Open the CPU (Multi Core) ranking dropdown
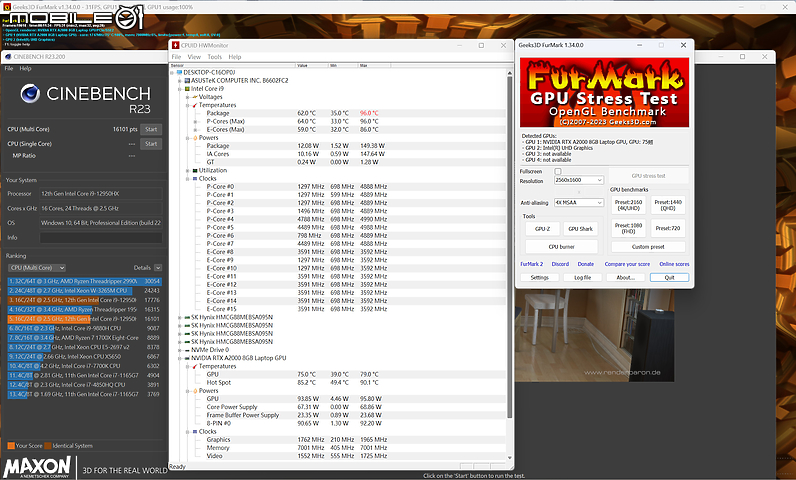This screenshot has height=480, width=796. (37, 268)
